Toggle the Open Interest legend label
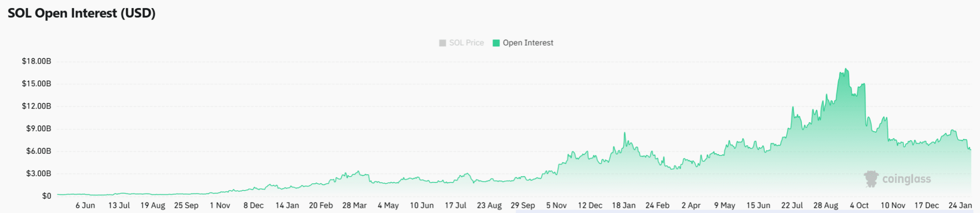 (528, 43)
